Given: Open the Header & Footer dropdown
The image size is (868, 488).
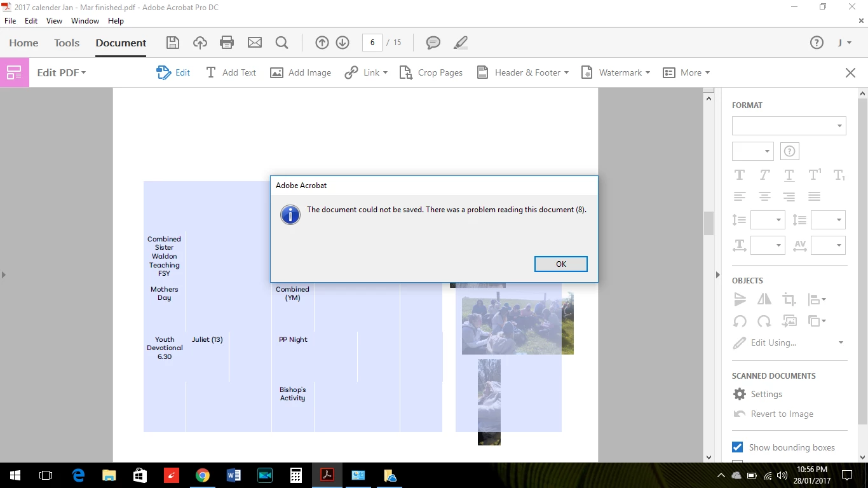Looking at the screenshot, I should (x=522, y=72).
